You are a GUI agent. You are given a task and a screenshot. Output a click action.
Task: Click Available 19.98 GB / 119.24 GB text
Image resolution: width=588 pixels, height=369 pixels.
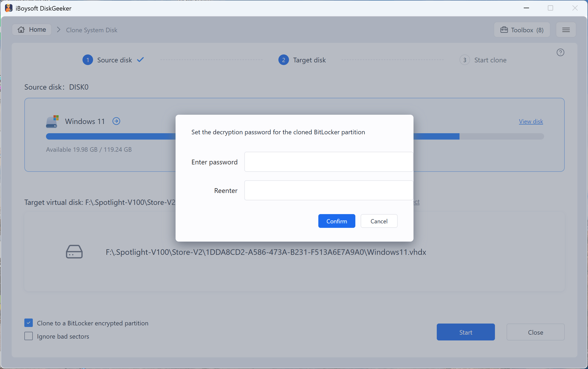point(89,149)
